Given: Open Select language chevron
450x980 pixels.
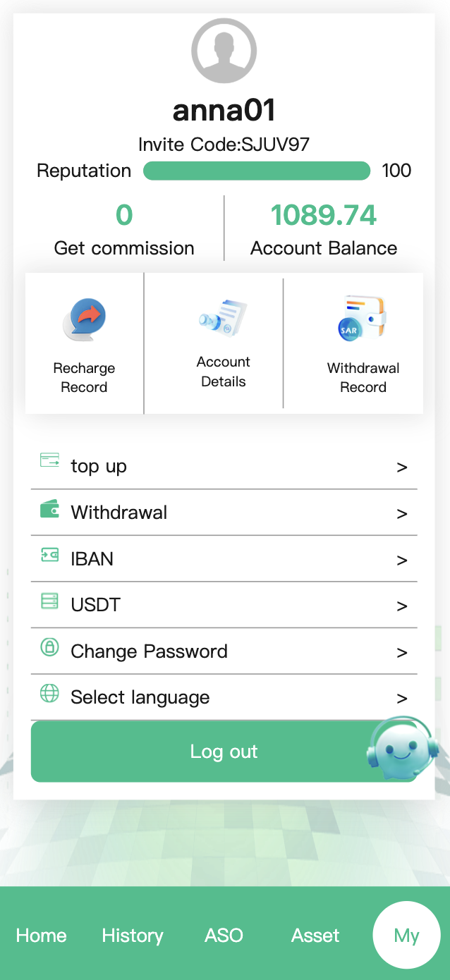Looking at the screenshot, I should coord(402,699).
